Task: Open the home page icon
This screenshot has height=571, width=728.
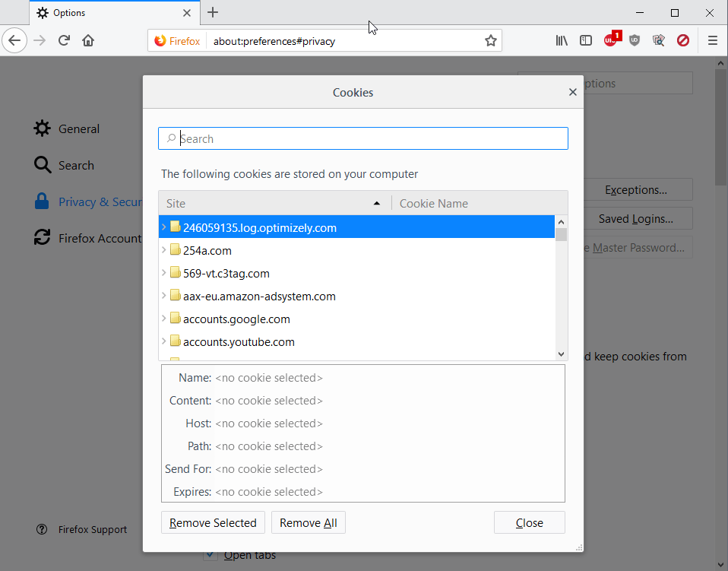Action: pos(88,41)
